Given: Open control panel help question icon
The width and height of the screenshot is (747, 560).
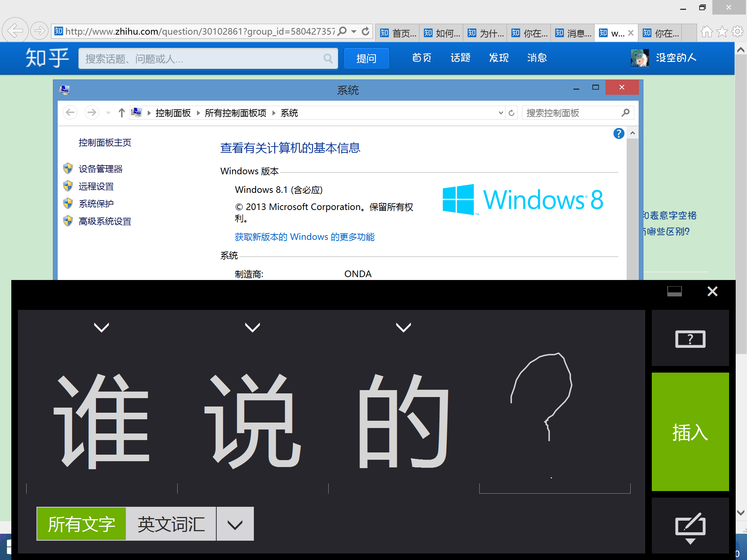Looking at the screenshot, I should tap(619, 133).
